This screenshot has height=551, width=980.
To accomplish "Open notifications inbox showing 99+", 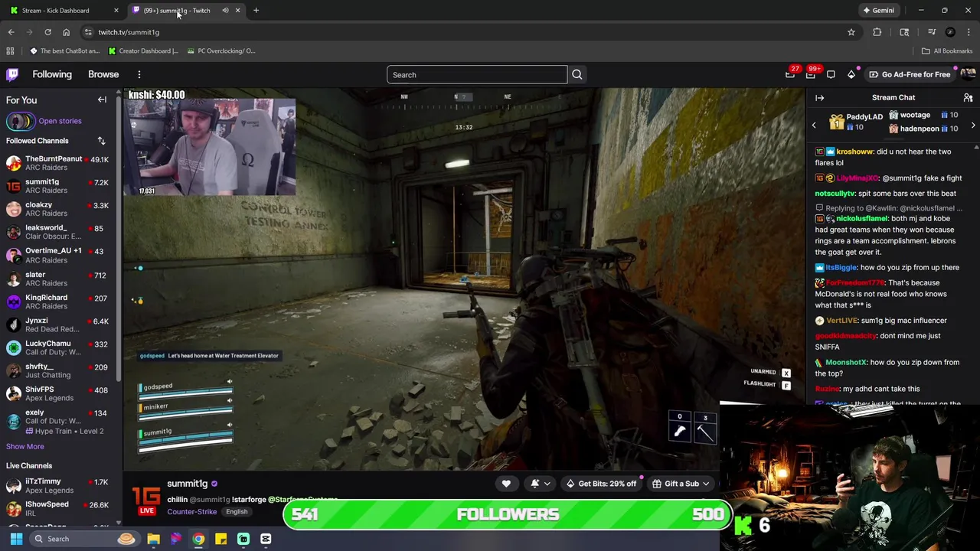I will point(811,74).
